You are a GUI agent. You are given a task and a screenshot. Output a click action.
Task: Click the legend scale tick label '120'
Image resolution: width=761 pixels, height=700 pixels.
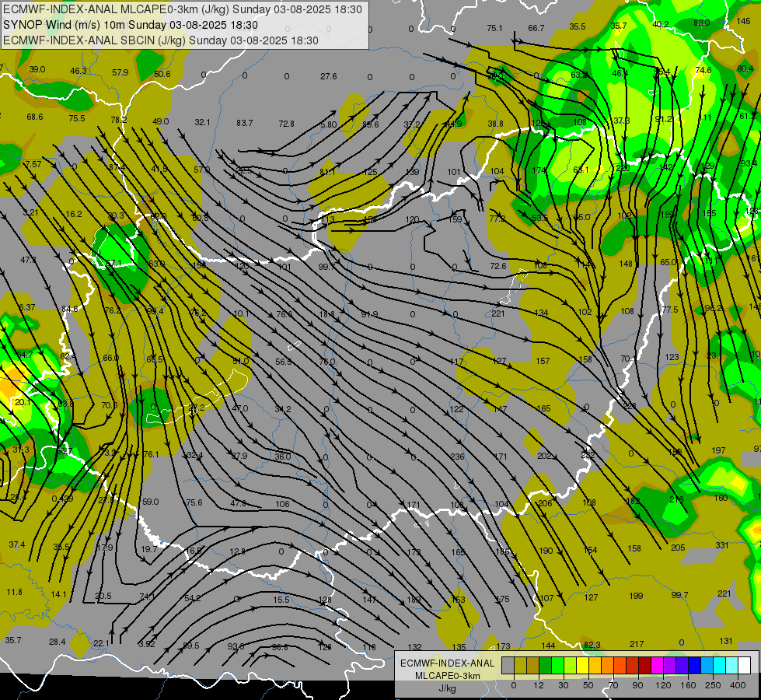point(663,685)
